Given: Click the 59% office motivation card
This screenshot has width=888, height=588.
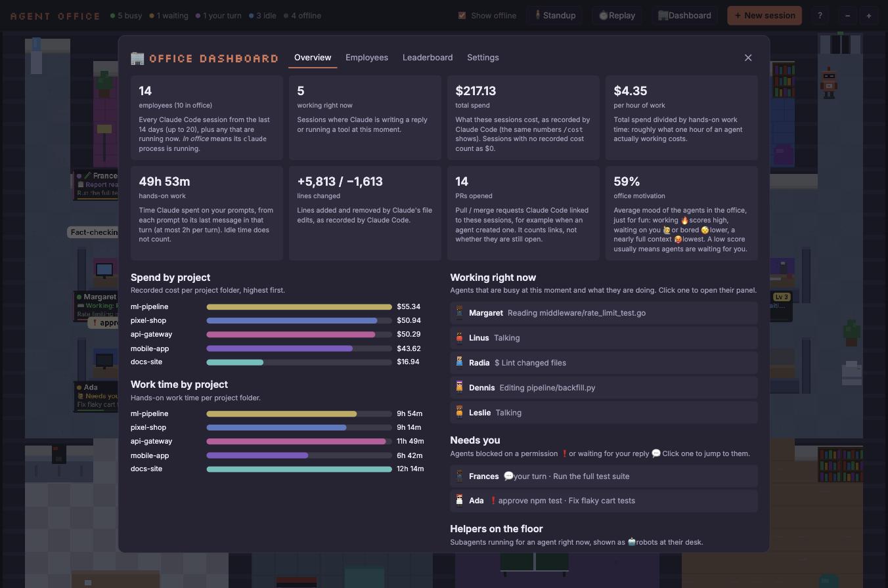Looking at the screenshot, I should (x=682, y=213).
